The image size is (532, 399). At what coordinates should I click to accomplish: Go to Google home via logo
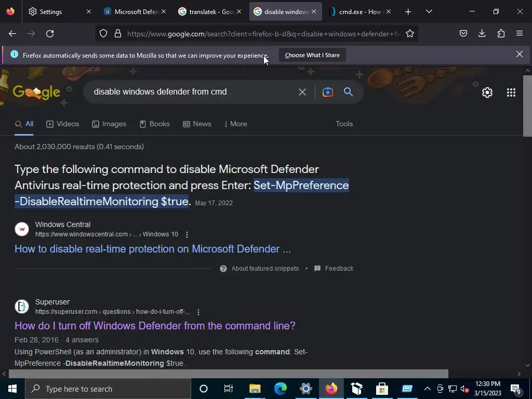[x=36, y=92]
